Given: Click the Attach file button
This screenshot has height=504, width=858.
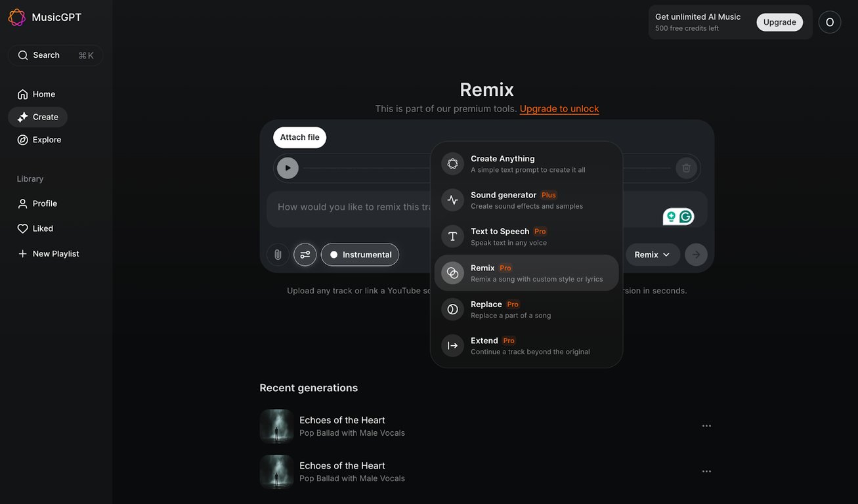Looking at the screenshot, I should pos(299,137).
